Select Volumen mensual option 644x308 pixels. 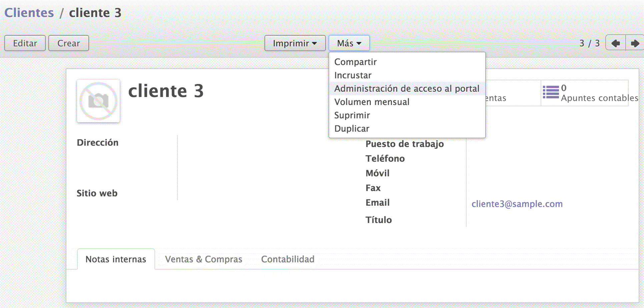372,102
